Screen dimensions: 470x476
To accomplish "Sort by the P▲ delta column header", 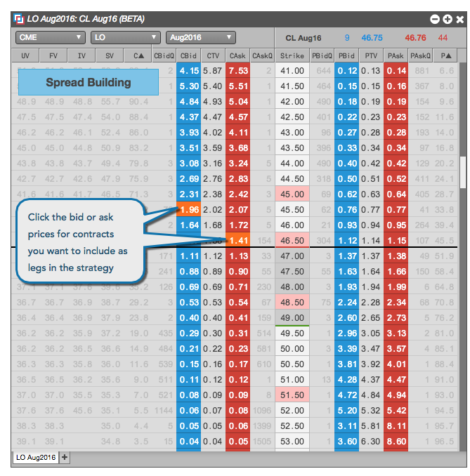I will point(446,56).
